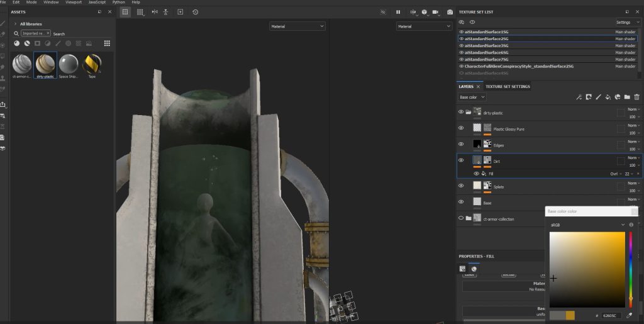Toggle visibility of the Fill effect
Screen dimensions: 644x324
coord(477,174)
